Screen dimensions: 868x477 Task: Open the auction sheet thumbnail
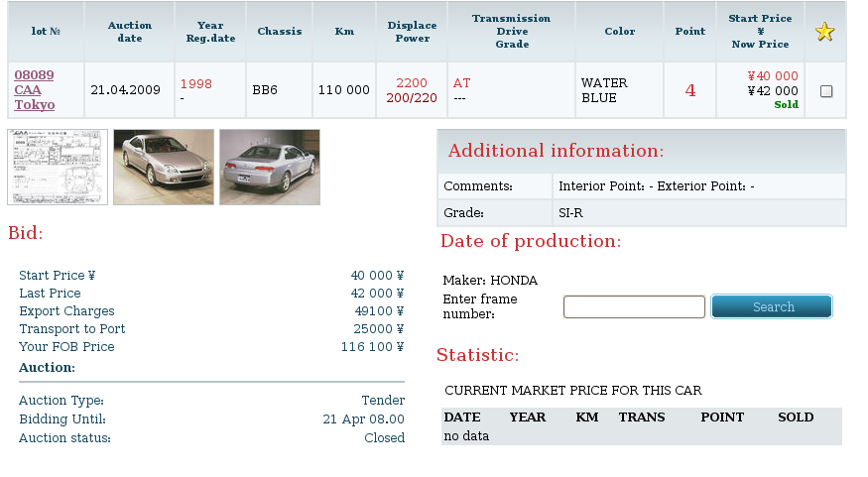pyautogui.click(x=58, y=168)
